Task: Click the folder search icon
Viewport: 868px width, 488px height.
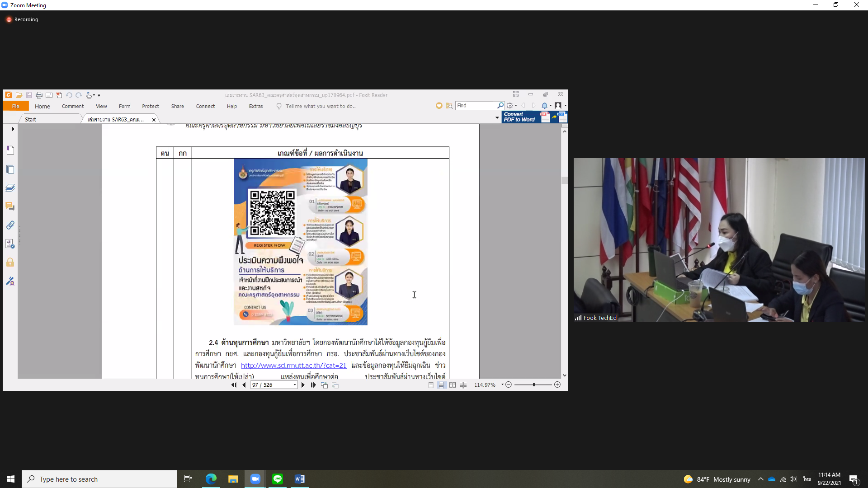Action: [449, 106]
